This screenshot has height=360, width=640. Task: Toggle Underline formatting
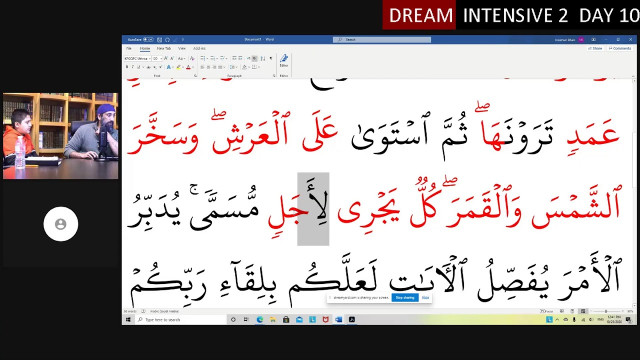click(x=139, y=67)
